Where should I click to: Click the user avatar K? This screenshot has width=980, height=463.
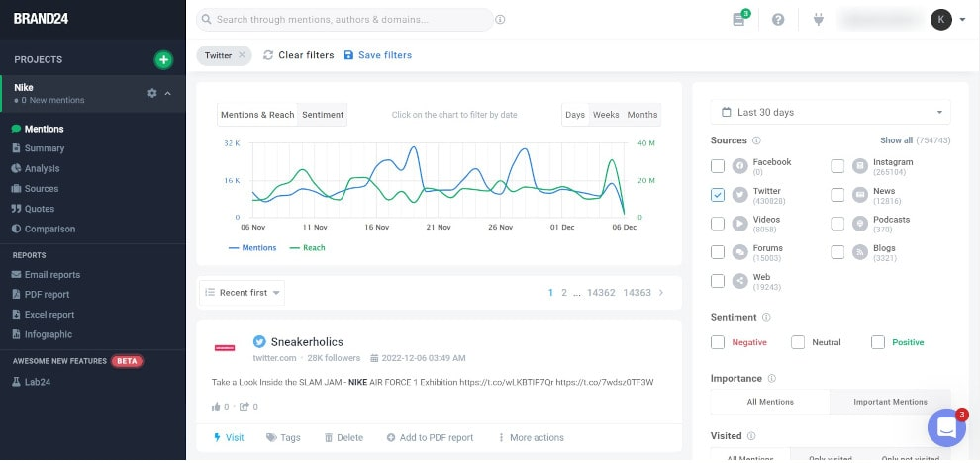940,20
